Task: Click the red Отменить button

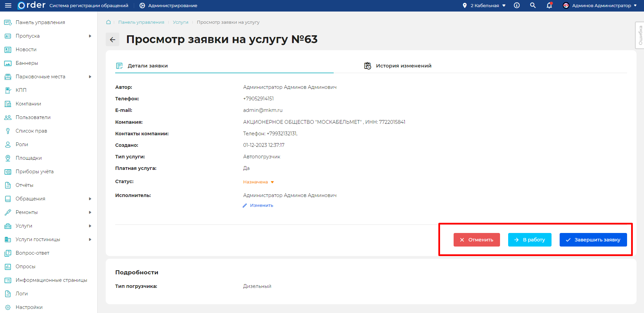Action: coord(476,240)
